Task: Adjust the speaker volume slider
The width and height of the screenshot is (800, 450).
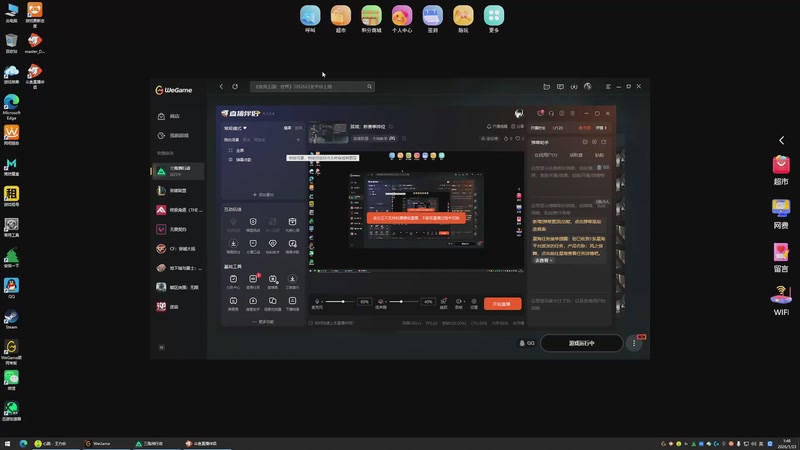Action: (x=403, y=302)
